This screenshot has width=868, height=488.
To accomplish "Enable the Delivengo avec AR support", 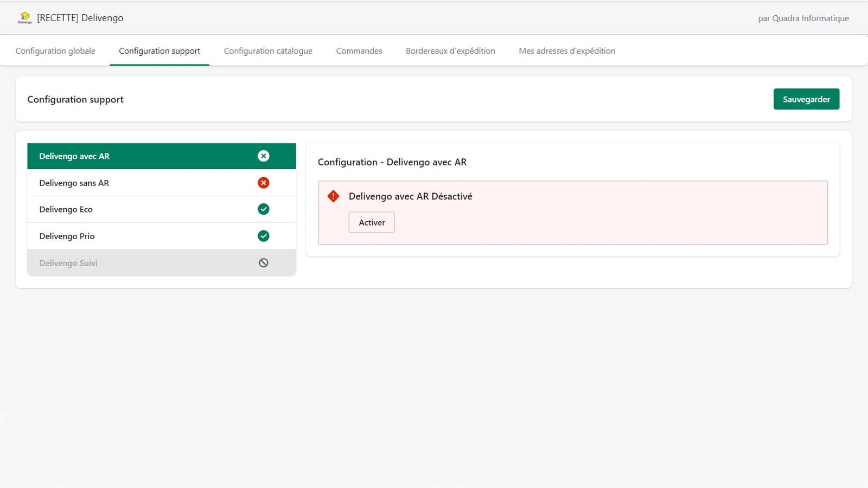I will (x=372, y=222).
